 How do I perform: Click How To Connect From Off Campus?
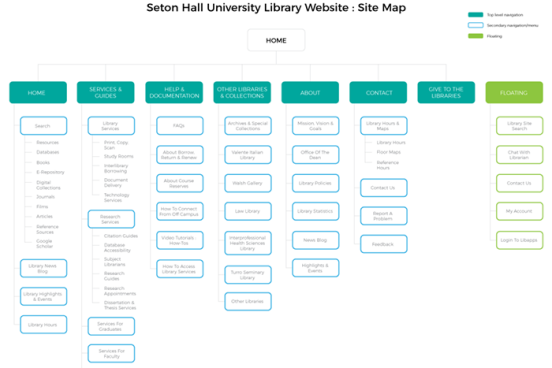[180, 211]
